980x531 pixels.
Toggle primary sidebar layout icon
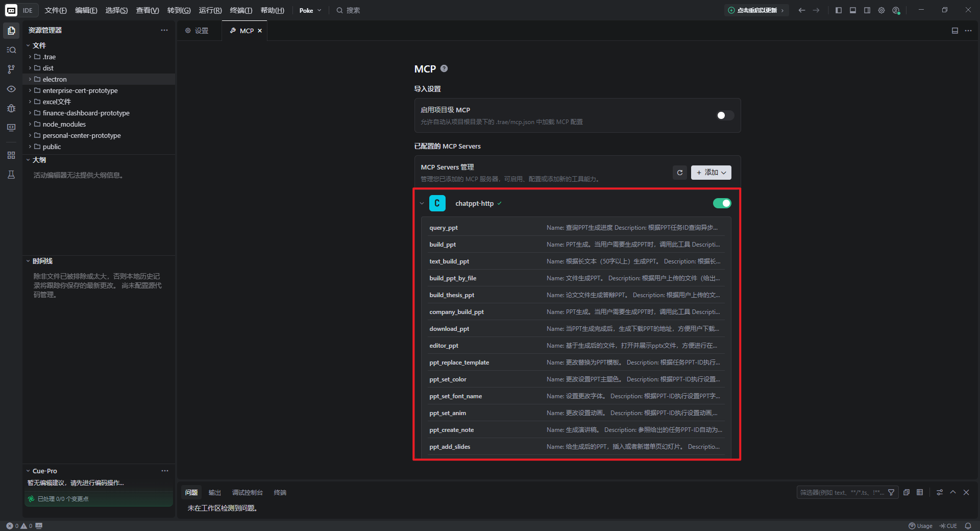(839, 10)
